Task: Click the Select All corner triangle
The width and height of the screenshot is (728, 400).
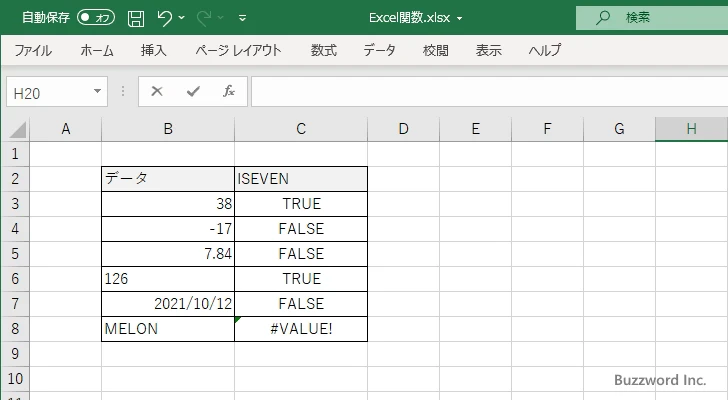Action: point(17,129)
